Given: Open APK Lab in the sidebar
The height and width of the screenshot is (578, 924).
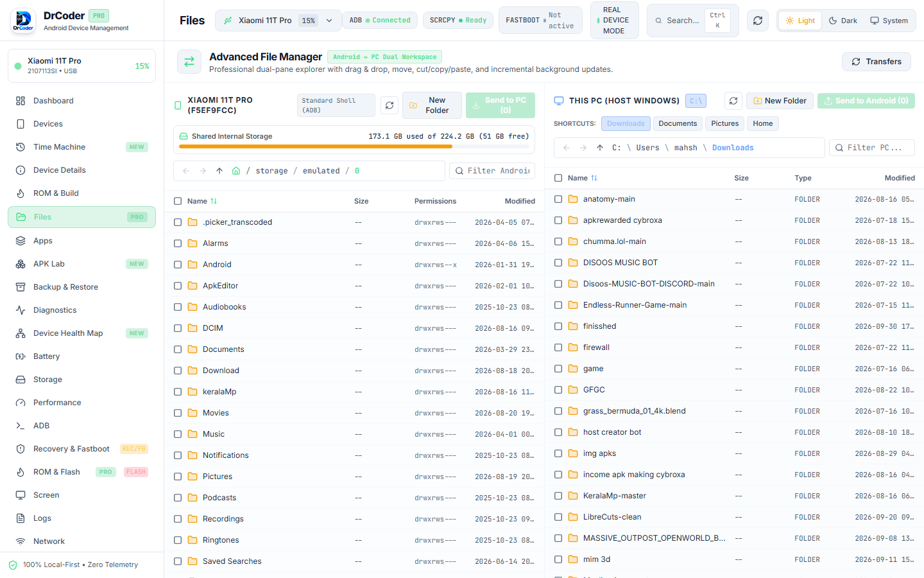Looking at the screenshot, I should click(81, 264).
